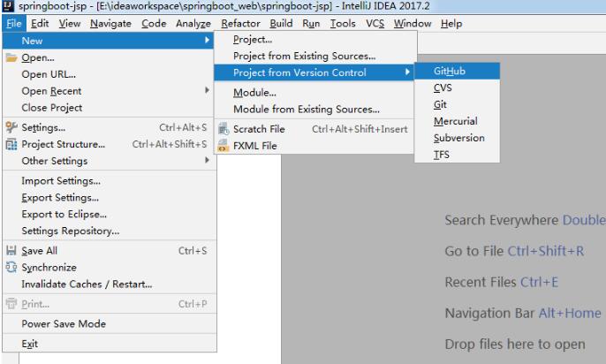Select Git in version control list
The width and height of the screenshot is (606, 364).
tap(457, 104)
